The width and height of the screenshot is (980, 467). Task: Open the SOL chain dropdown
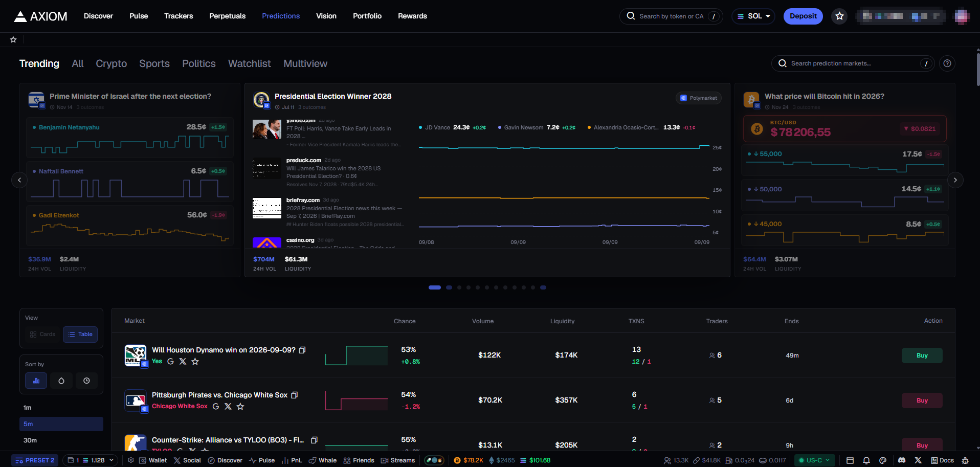click(x=753, y=16)
